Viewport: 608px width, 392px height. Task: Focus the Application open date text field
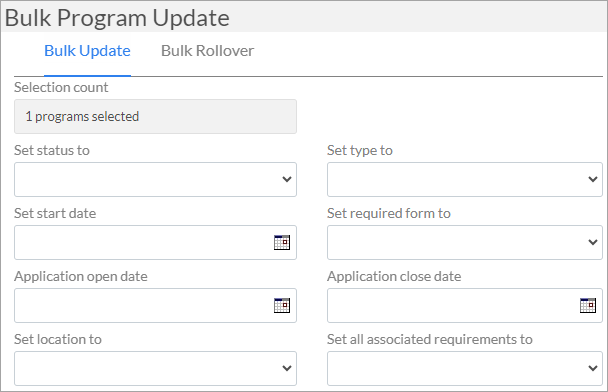click(x=143, y=305)
